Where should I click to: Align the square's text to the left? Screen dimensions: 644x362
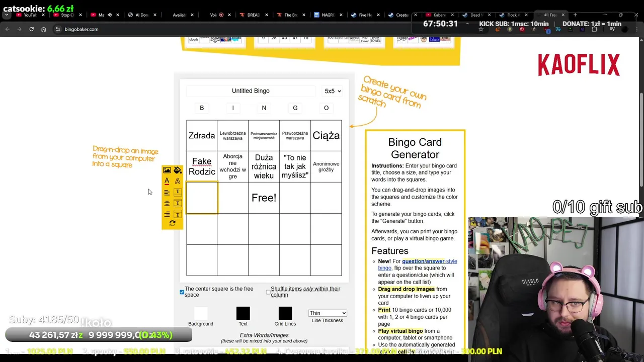(167, 192)
